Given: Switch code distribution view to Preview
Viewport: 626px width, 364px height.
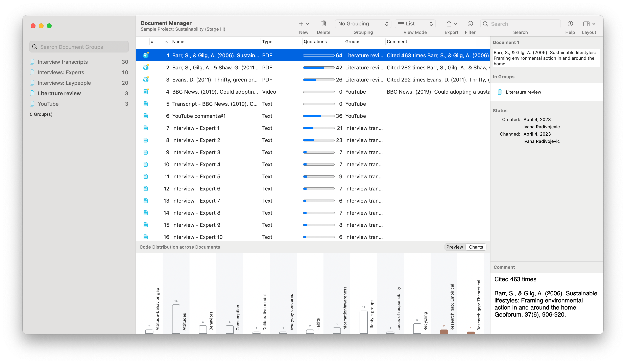Looking at the screenshot, I should 455,247.
